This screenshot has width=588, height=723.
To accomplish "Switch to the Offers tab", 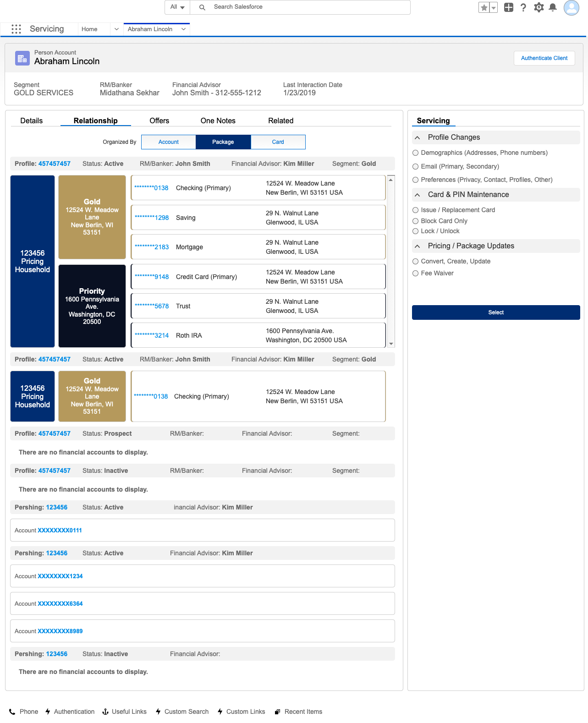I will coord(159,120).
